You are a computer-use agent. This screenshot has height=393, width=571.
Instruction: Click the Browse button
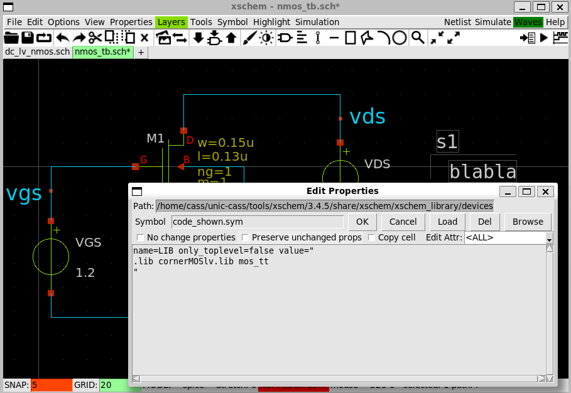[x=528, y=222]
